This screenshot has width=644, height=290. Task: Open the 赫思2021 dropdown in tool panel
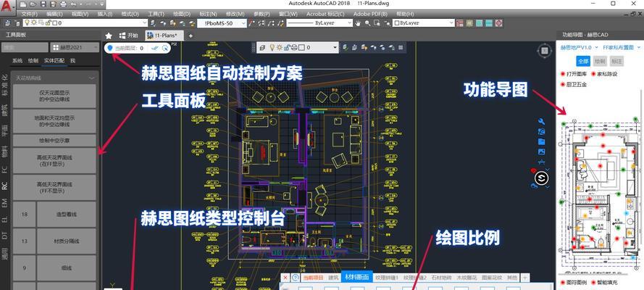point(75,47)
